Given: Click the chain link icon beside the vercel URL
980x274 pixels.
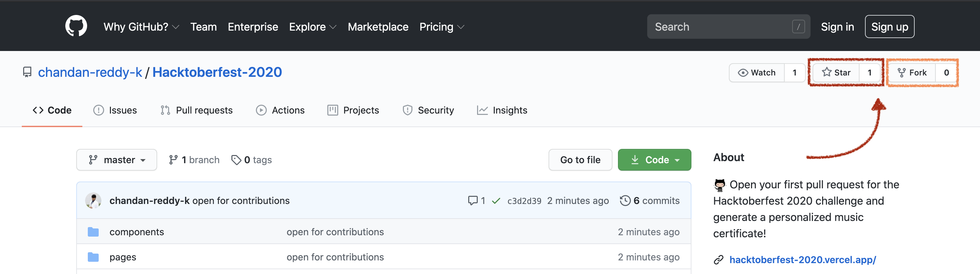Looking at the screenshot, I should click(x=718, y=260).
